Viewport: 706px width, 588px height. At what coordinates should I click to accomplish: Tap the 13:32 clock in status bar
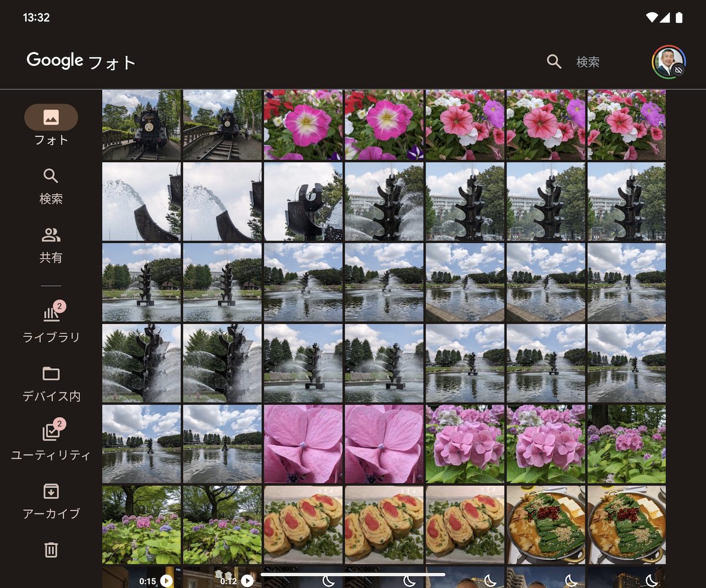[x=36, y=18]
